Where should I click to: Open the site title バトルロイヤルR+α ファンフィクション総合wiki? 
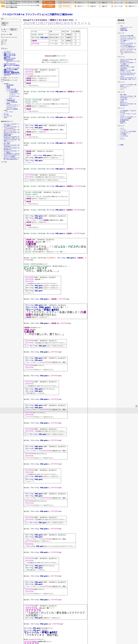click(37, 14)
